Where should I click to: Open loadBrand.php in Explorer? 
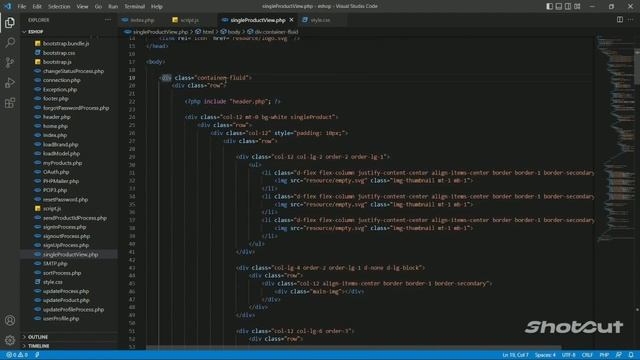click(x=60, y=144)
